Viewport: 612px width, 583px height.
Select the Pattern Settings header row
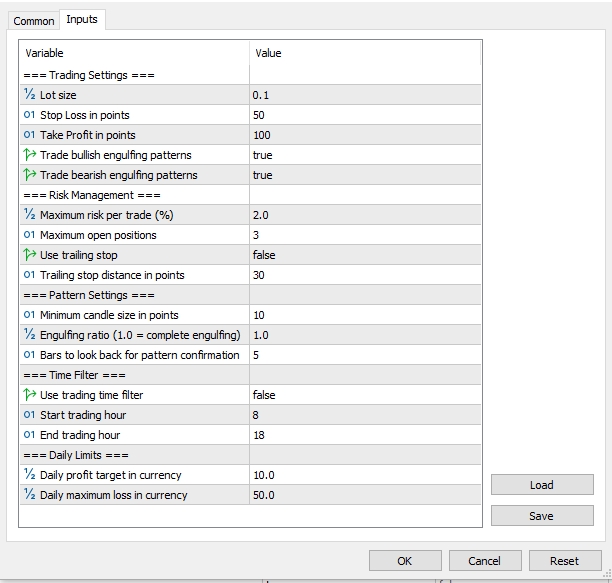click(x=250, y=295)
